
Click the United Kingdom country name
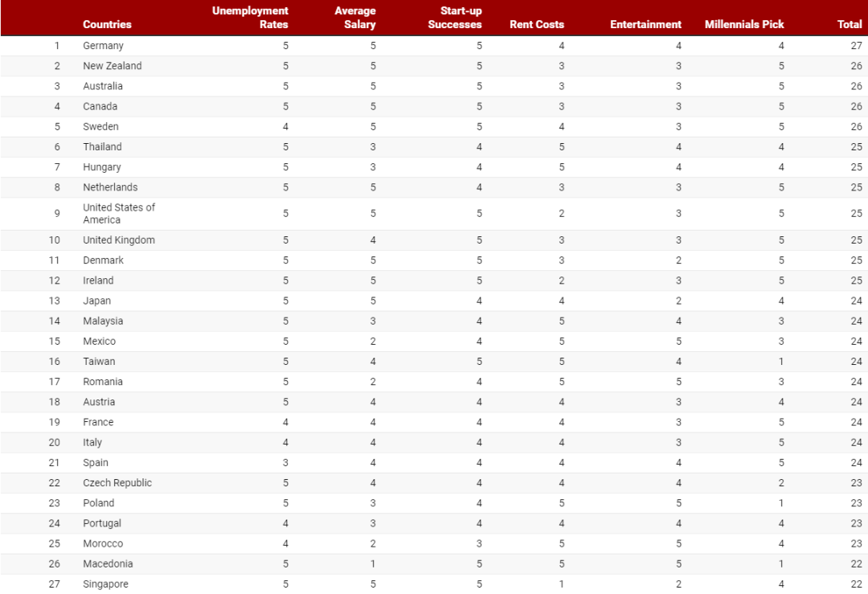point(119,240)
